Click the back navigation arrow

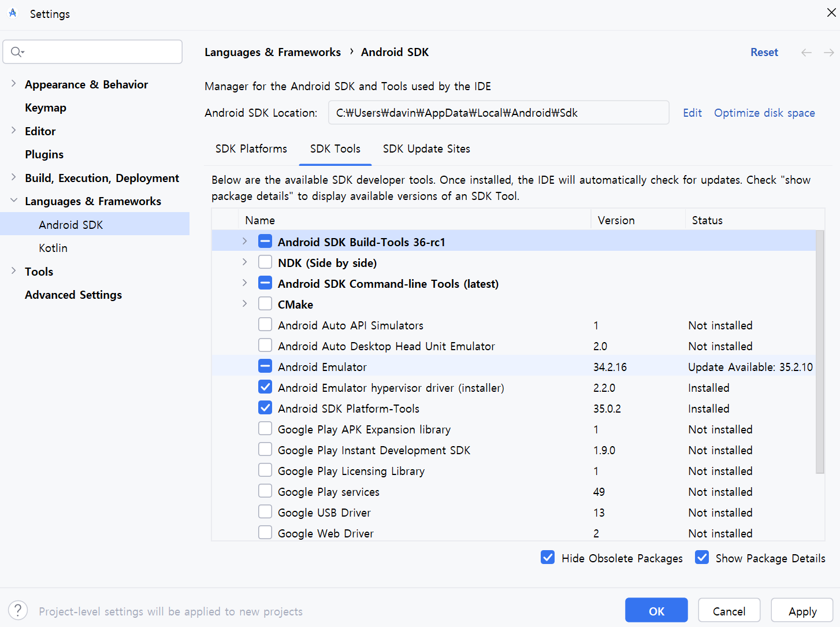tap(806, 53)
